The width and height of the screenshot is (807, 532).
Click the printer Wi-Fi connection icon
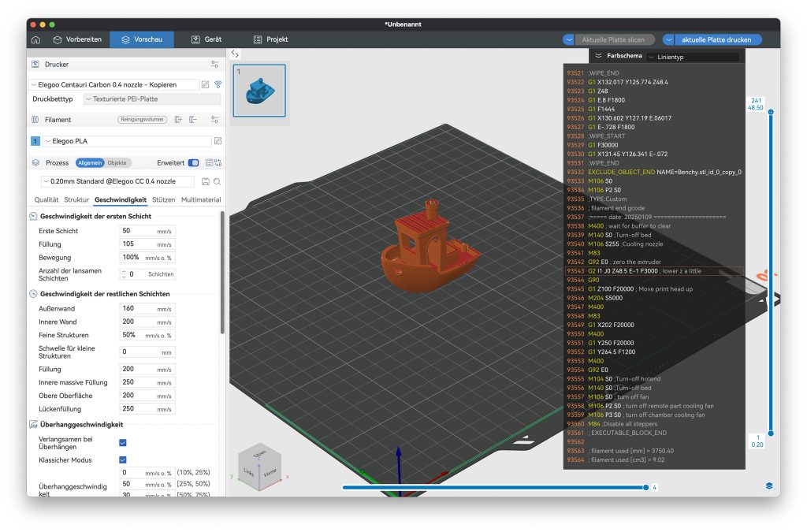tap(218, 84)
